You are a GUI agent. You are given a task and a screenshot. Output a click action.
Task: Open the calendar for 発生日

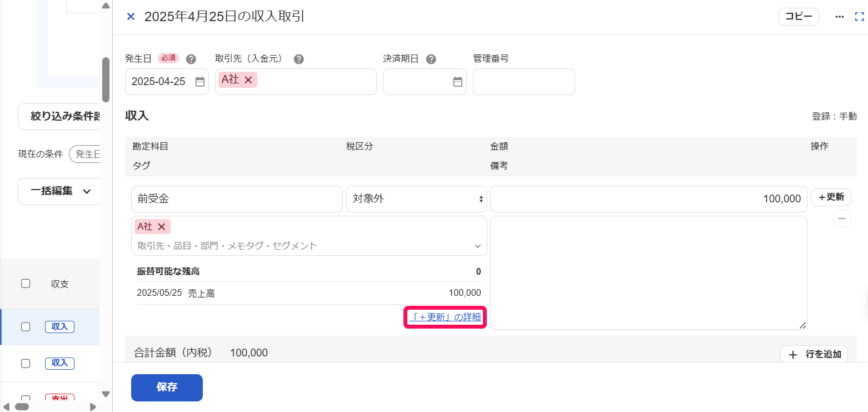(199, 82)
